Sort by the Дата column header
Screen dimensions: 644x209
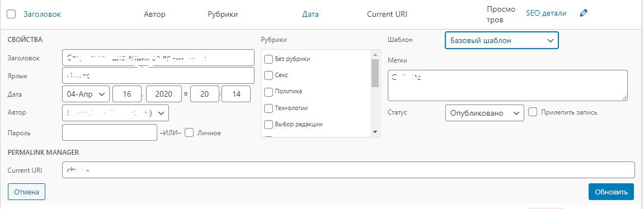pyautogui.click(x=311, y=14)
